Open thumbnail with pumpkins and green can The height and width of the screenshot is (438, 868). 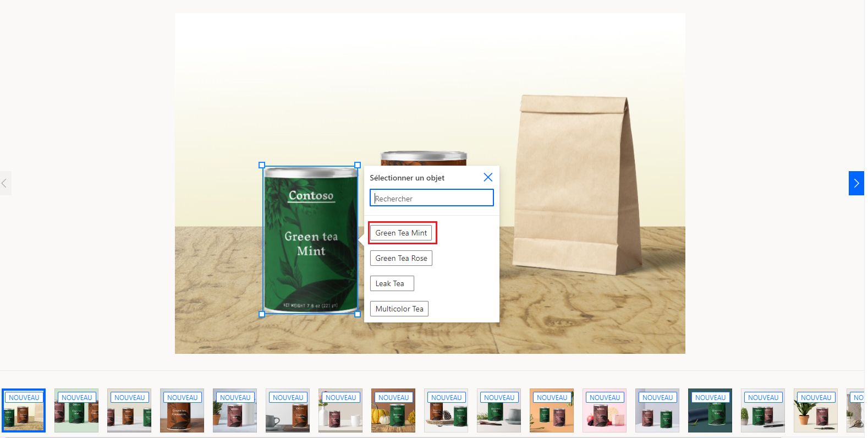tap(393, 410)
